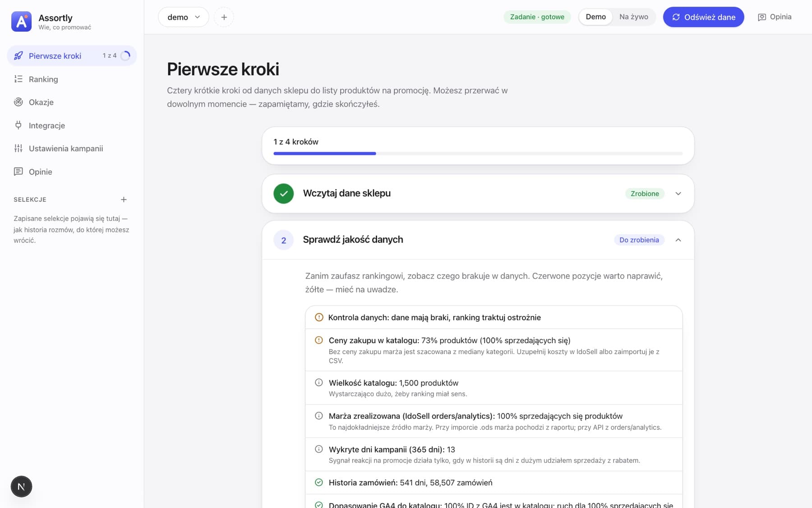This screenshot has width=812, height=508.
Task: Click the Zrobione status badge
Action: [645, 194]
